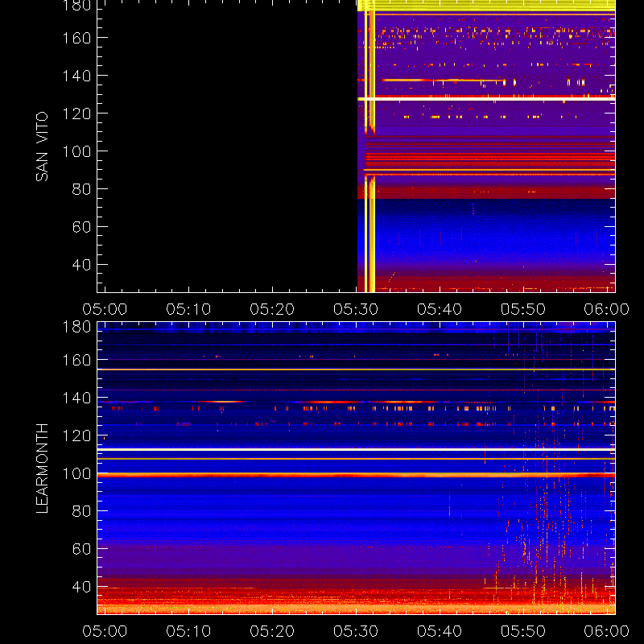
Task: Choose the 05:30 time label of the Learmonth plot
Action: pos(356,631)
